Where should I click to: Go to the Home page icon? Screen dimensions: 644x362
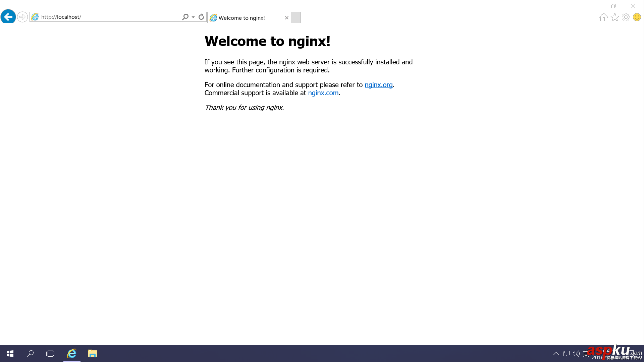tap(603, 17)
